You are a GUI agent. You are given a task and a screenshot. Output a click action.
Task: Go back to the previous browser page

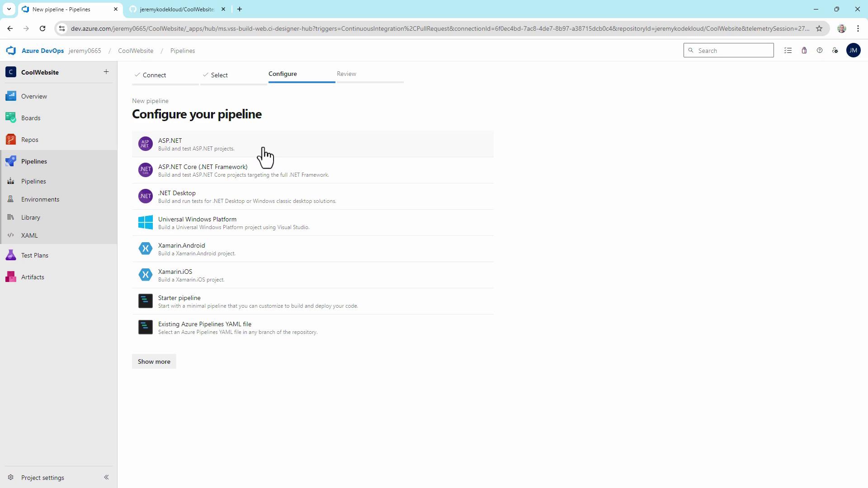(10, 28)
